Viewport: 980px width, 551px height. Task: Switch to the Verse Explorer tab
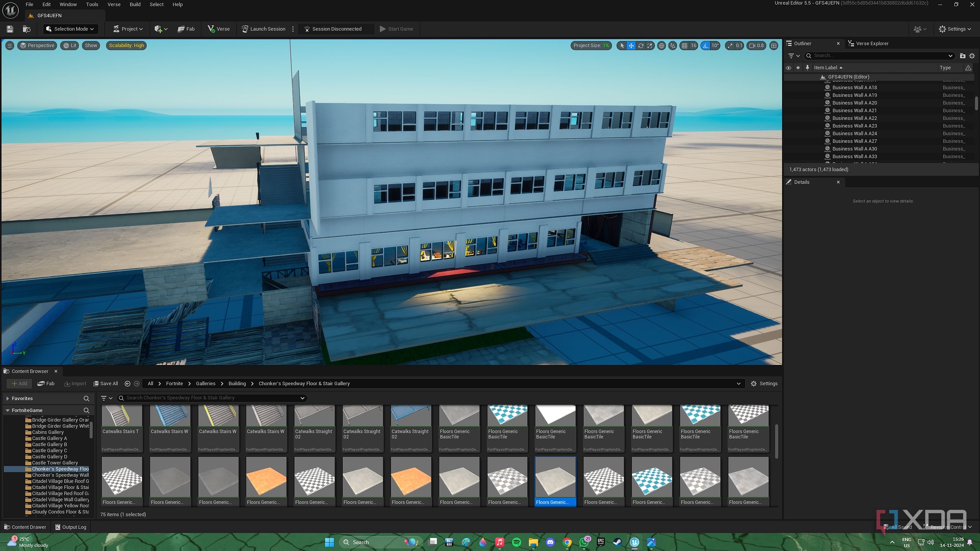click(868, 44)
